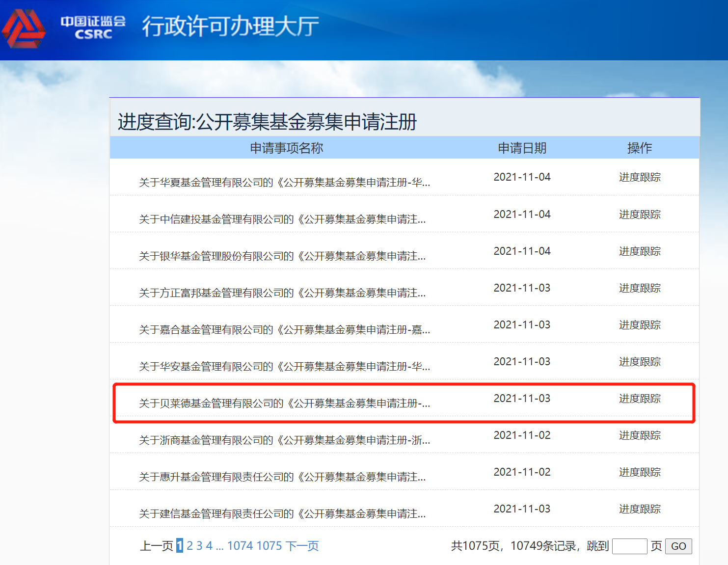
Task: Select the date 2021-11-03 in the 华安基金 row
Action: [522, 362]
